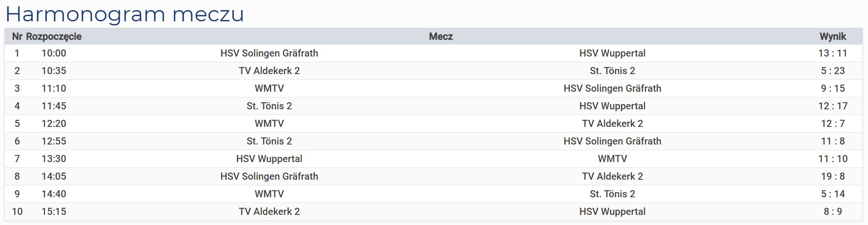868x225 pixels.
Task: Click the 8 : 9 result
Action: 832,212
